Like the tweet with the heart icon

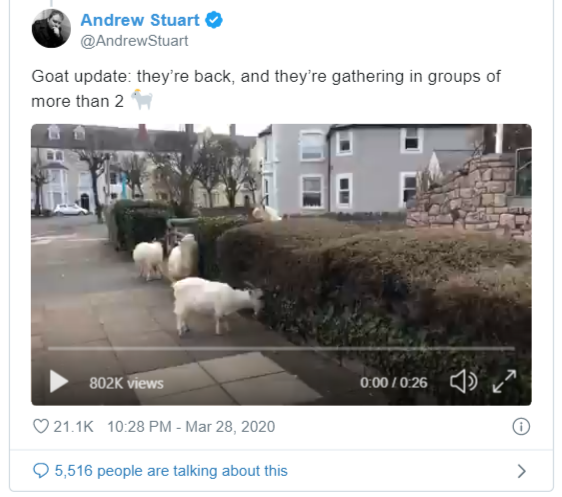pos(41,426)
